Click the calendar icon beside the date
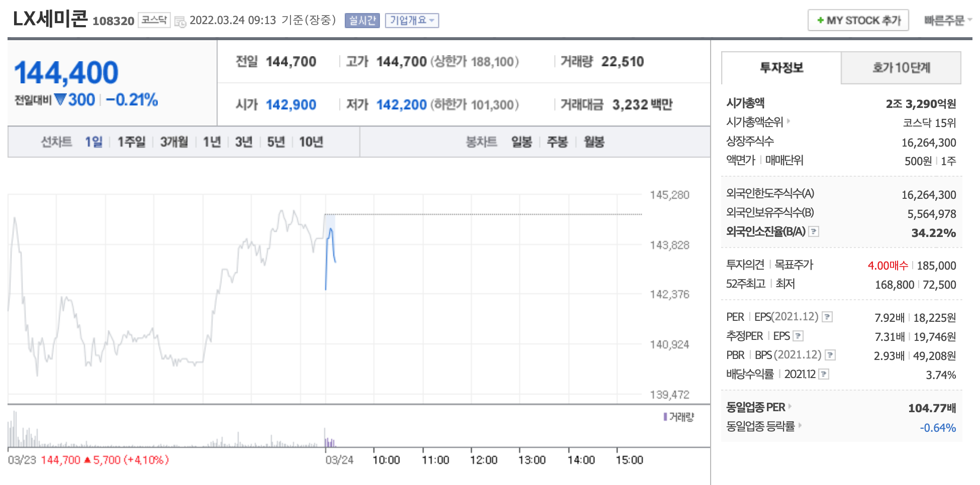 click(x=180, y=21)
